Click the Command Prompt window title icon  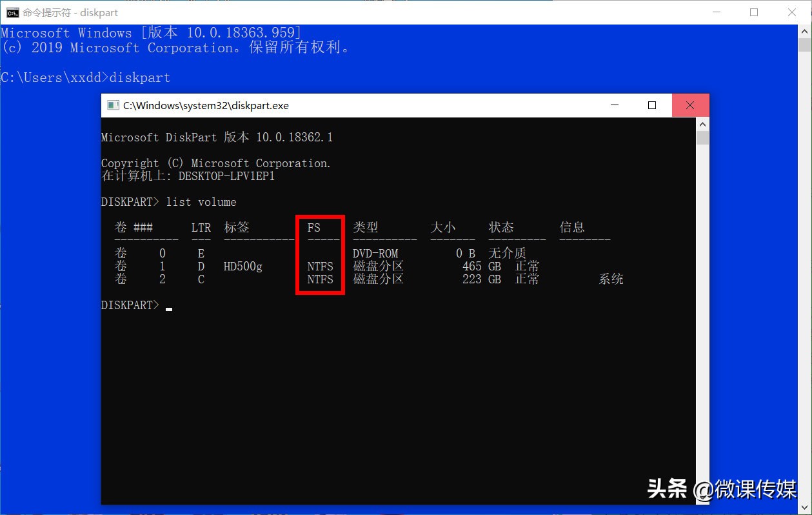point(12,12)
